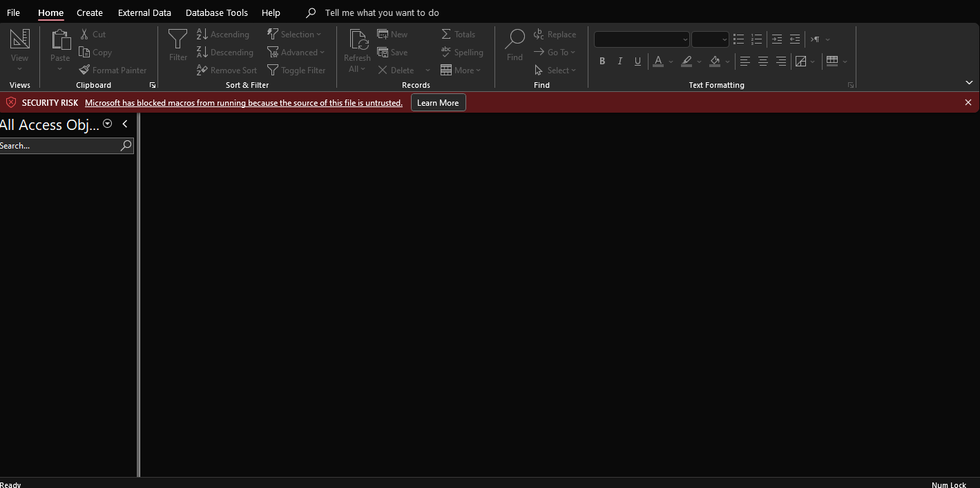Expand the Delete dropdown arrow
The image size is (980, 488).
pyautogui.click(x=427, y=70)
